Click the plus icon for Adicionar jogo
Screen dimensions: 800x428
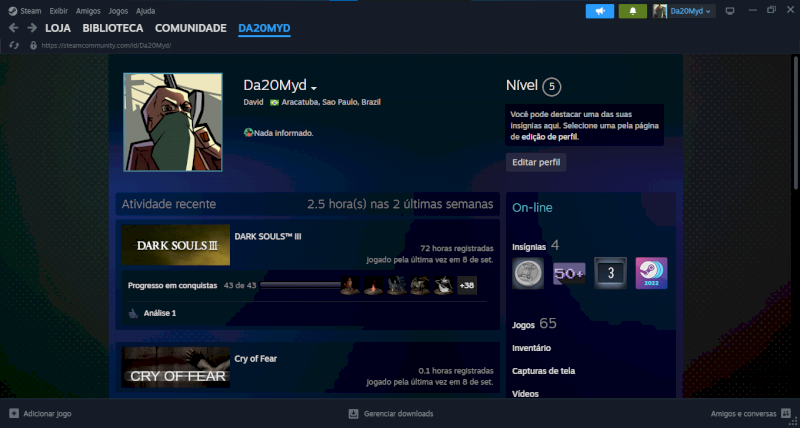pos(14,414)
